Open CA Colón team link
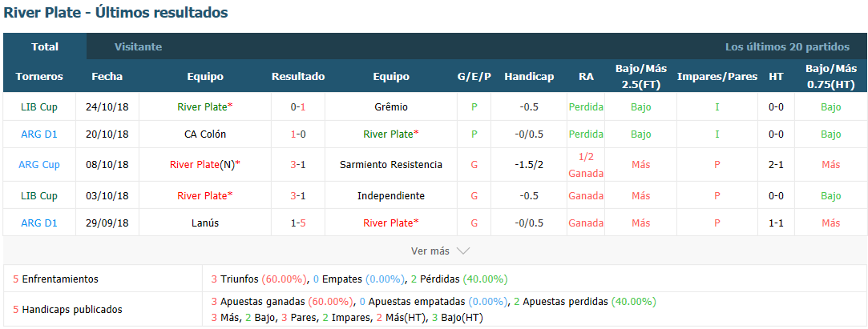The image size is (868, 329). [x=205, y=134]
